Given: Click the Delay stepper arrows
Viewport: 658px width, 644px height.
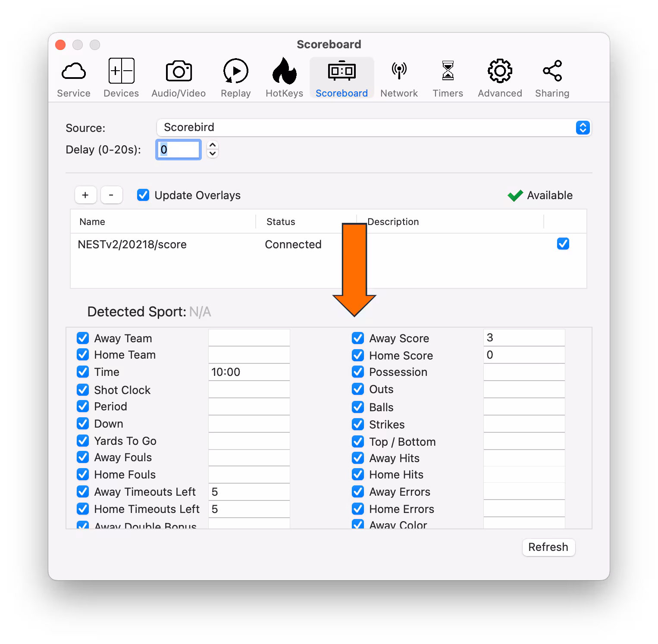Looking at the screenshot, I should 213,150.
